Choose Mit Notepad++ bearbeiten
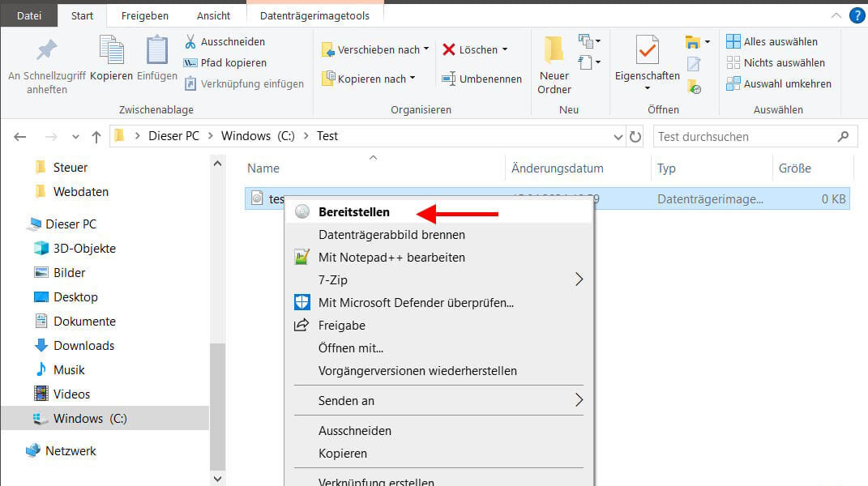The width and height of the screenshot is (868, 486). point(438,258)
